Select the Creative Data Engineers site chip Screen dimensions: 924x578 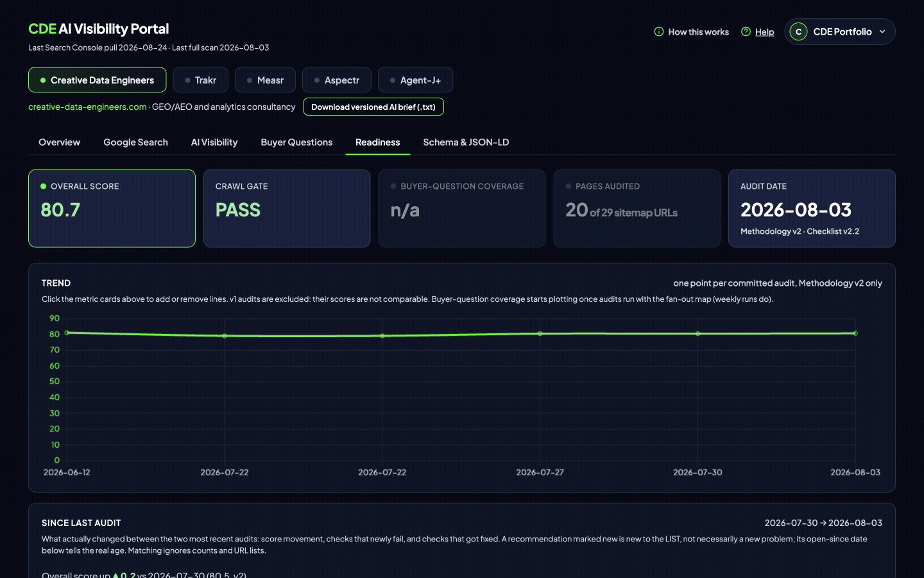click(x=97, y=80)
